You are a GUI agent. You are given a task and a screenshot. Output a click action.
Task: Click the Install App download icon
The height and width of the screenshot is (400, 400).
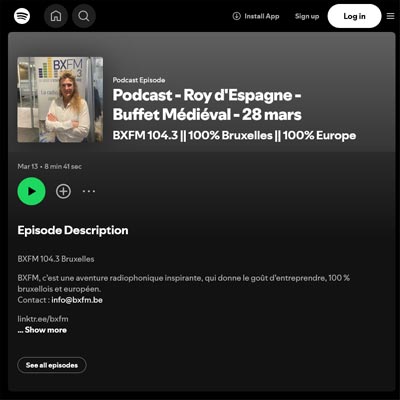pyautogui.click(x=236, y=16)
